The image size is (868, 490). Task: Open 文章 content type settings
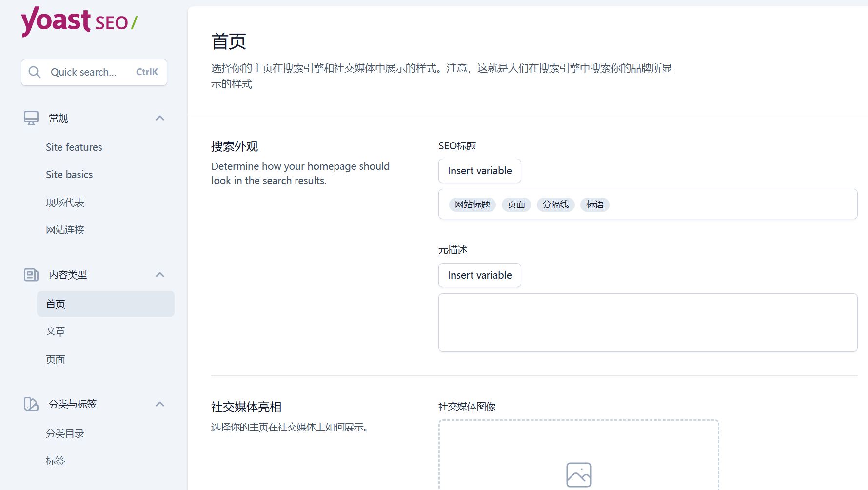coord(56,331)
